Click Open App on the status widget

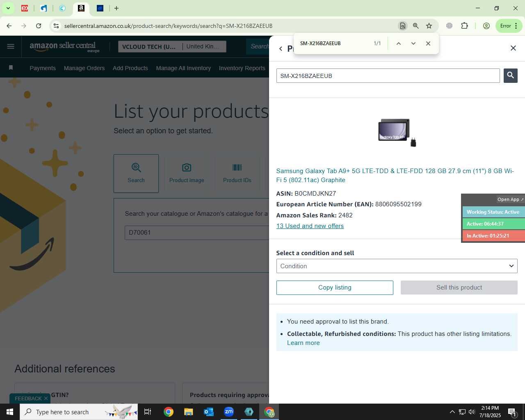coord(510,199)
